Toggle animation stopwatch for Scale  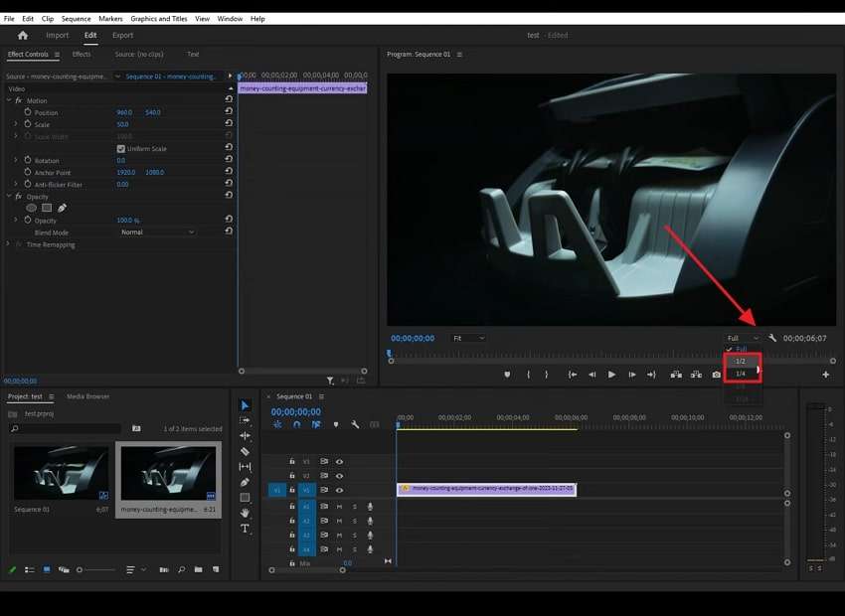click(x=28, y=124)
